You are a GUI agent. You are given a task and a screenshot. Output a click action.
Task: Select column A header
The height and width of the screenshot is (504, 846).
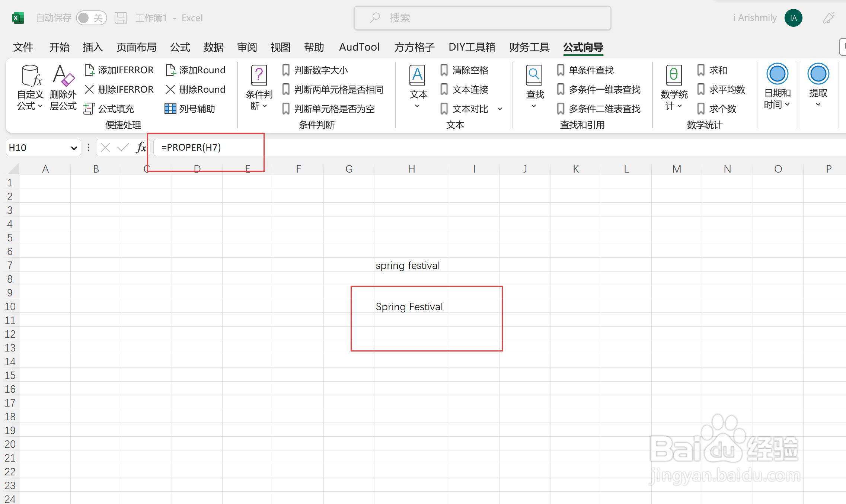(x=45, y=169)
